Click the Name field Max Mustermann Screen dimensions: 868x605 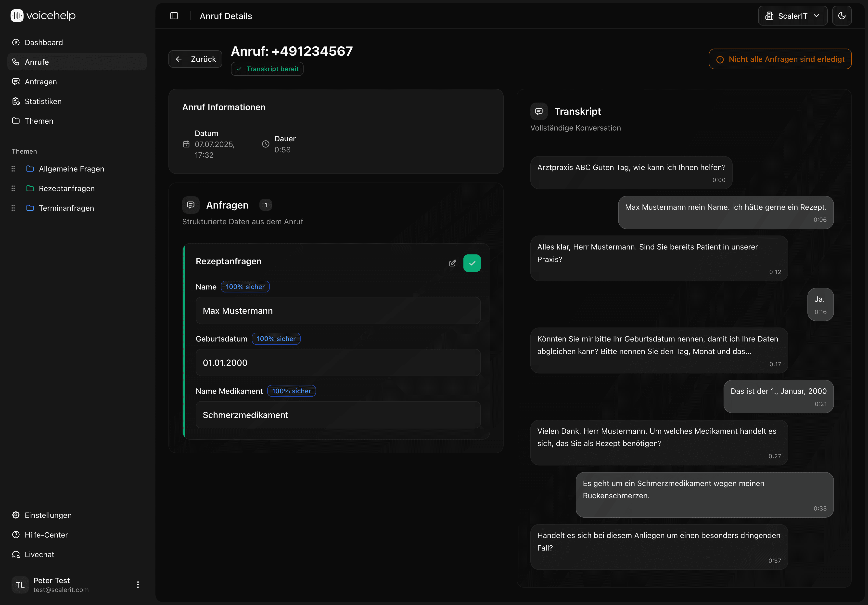point(338,311)
